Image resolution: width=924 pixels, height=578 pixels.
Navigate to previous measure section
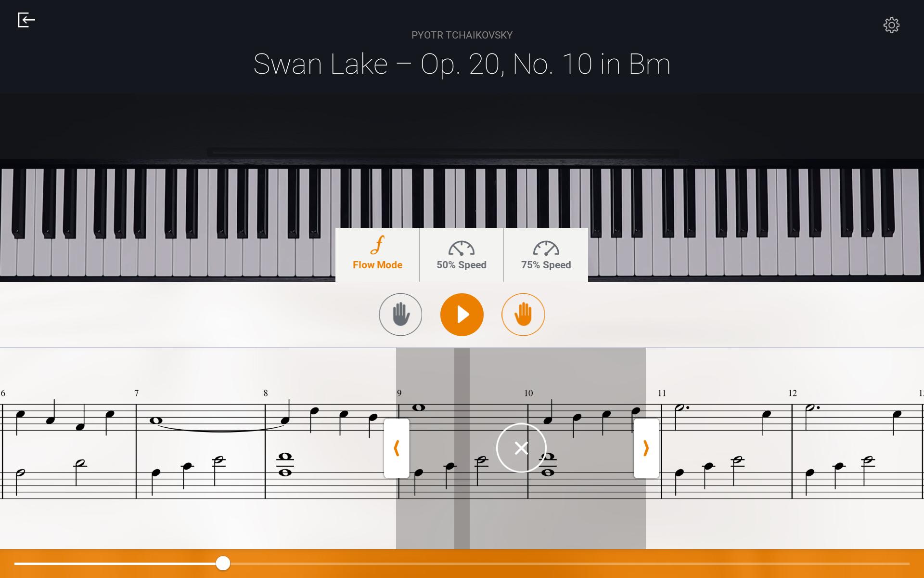click(x=397, y=447)
